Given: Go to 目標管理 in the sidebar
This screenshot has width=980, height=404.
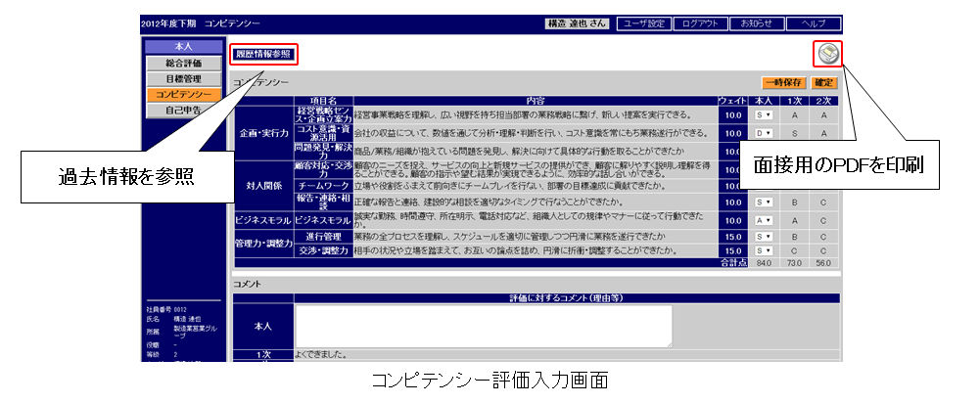Looking at the screenshot, I should (x=183, y=79).
